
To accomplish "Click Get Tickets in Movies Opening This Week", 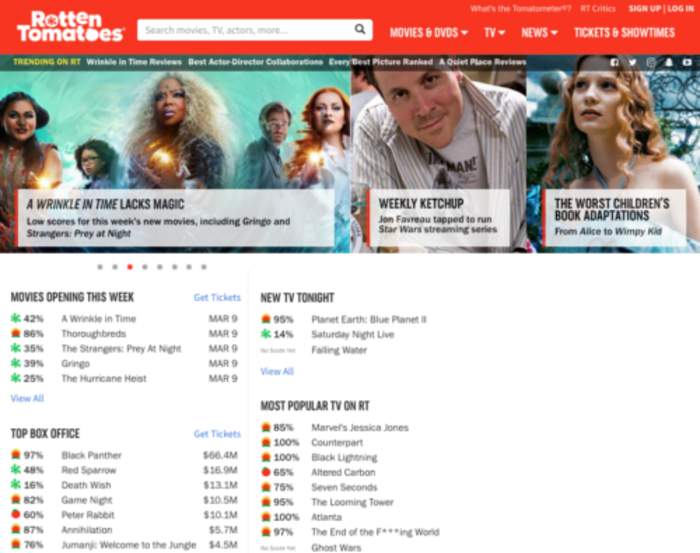I will (x=217, y=297).
